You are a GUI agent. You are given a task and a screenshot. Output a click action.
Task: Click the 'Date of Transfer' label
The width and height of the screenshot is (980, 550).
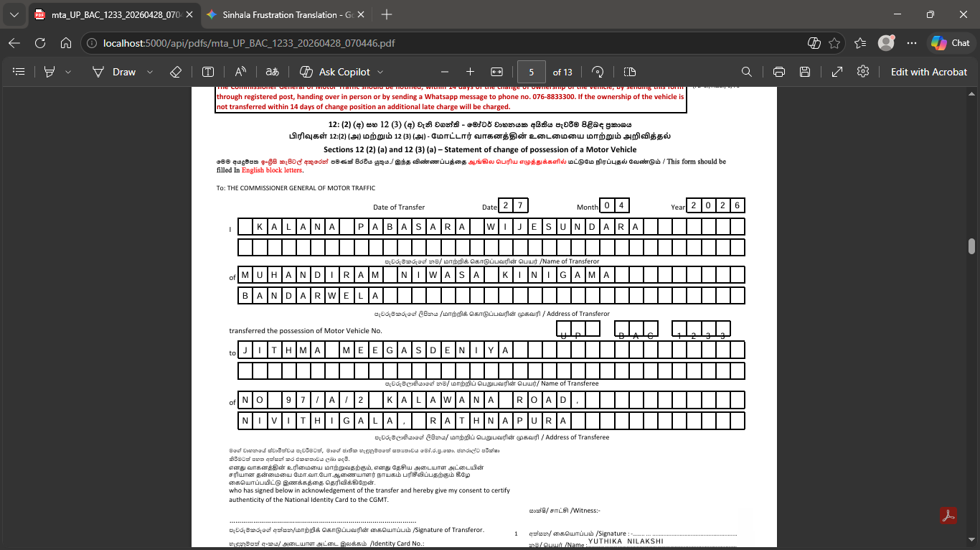pyautogui.click(x=399, y=207)
